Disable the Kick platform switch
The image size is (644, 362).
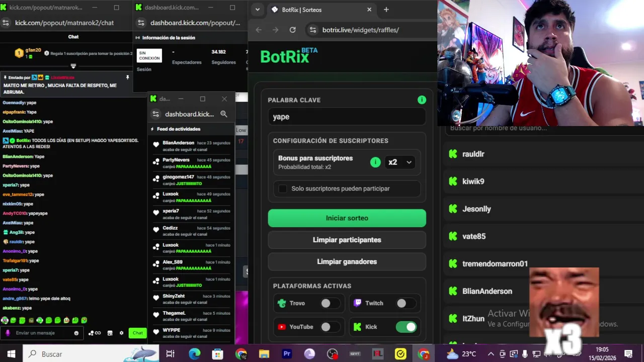point(406,327)
